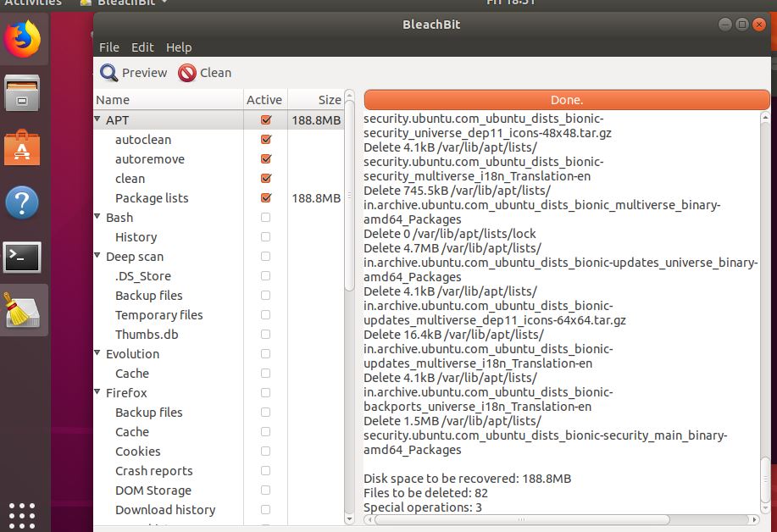Enable the Firefox Cookies checkbox
Image resolution: width=777 pixels, height=532 pixels.
click(x=265, y=451)
